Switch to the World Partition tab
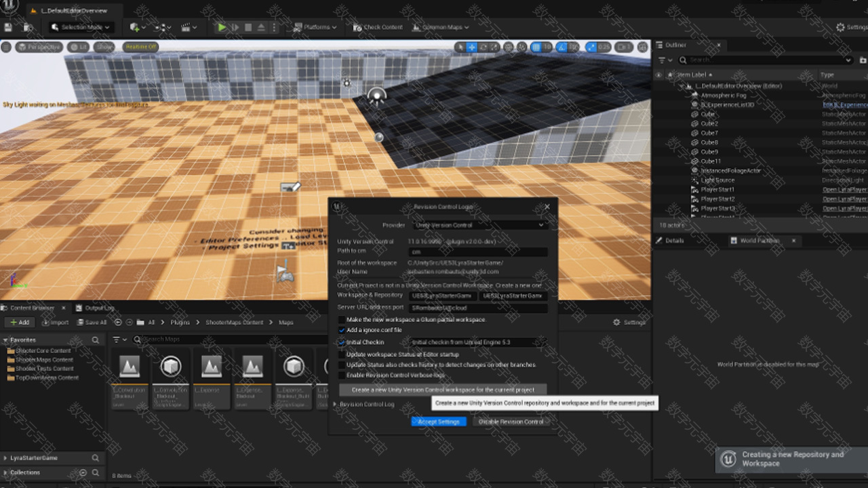The height and width of the screenshot is (488, 868). tap(759, 241)
